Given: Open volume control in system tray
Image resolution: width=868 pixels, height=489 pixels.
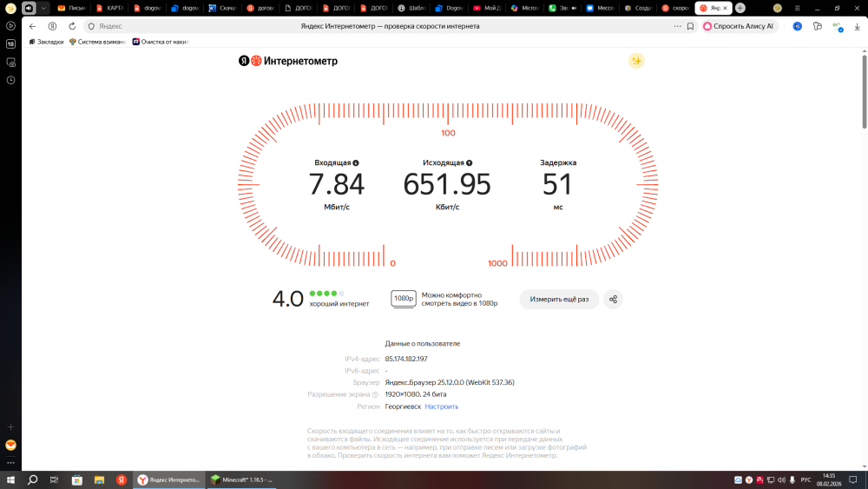Looking at the screenshot, I should coord(781,479).
